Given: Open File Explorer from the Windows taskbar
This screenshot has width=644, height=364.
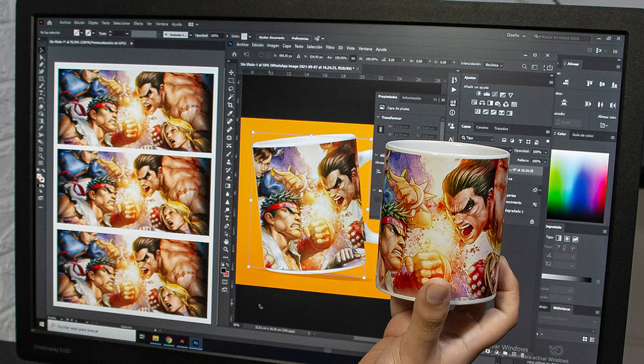Looking at the screenshot, I should pyautogui.click(x=155, y=338).
